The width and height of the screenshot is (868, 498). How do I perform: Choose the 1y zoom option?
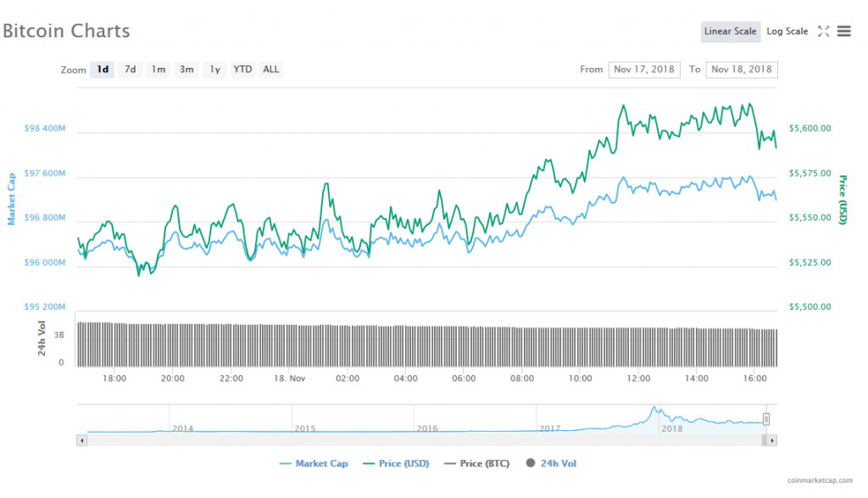click(214, 70)
